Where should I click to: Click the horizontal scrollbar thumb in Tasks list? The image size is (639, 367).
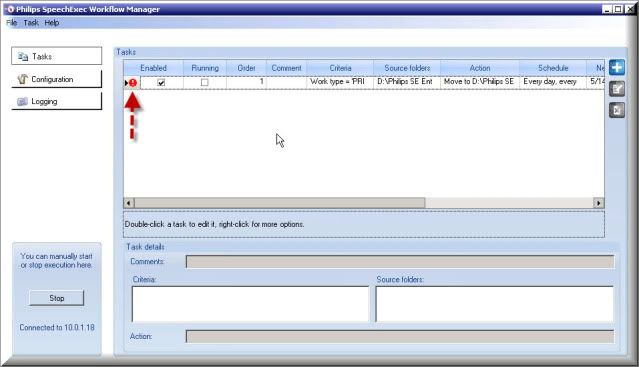(280, 203)
